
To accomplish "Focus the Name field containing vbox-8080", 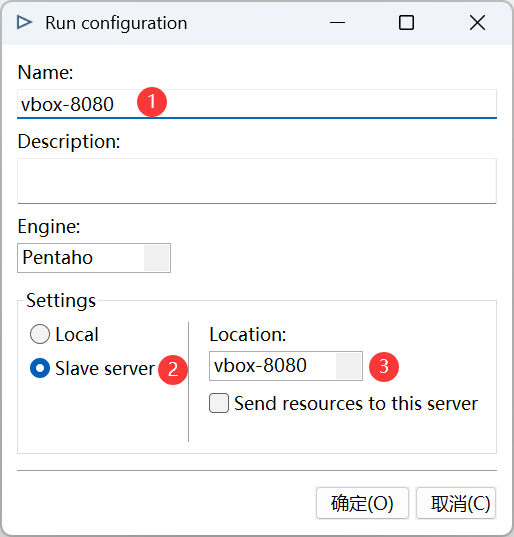I will click(257, 104).
